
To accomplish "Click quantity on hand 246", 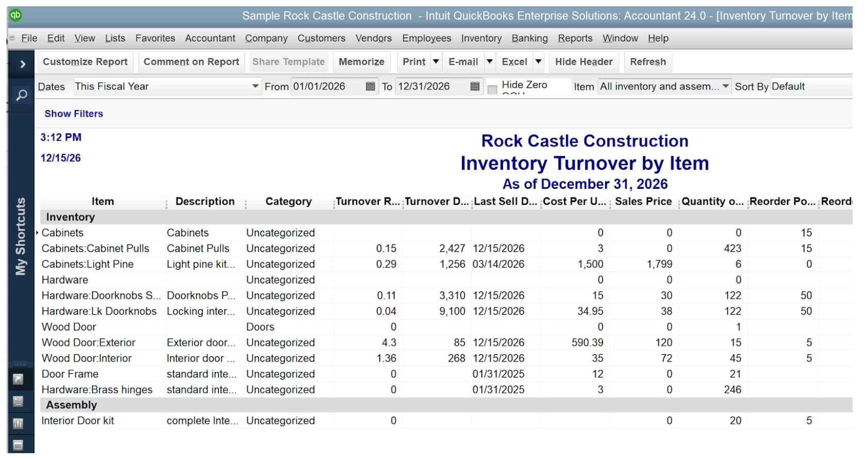I will 732,389.
